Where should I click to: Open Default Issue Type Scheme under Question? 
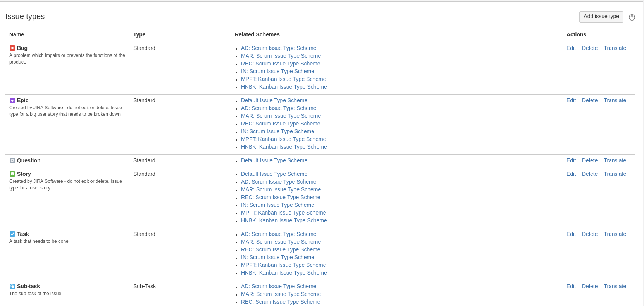pyautogui.click(x=274, y=160)
